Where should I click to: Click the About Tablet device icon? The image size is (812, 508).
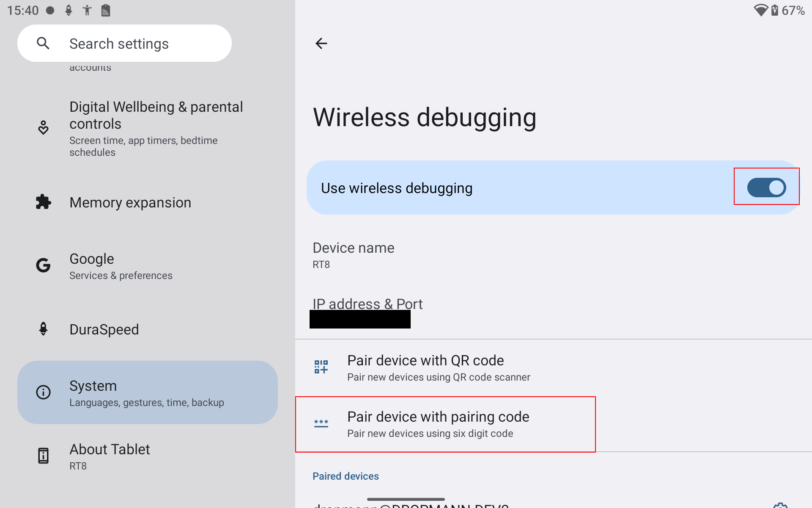tap(43, 456)
